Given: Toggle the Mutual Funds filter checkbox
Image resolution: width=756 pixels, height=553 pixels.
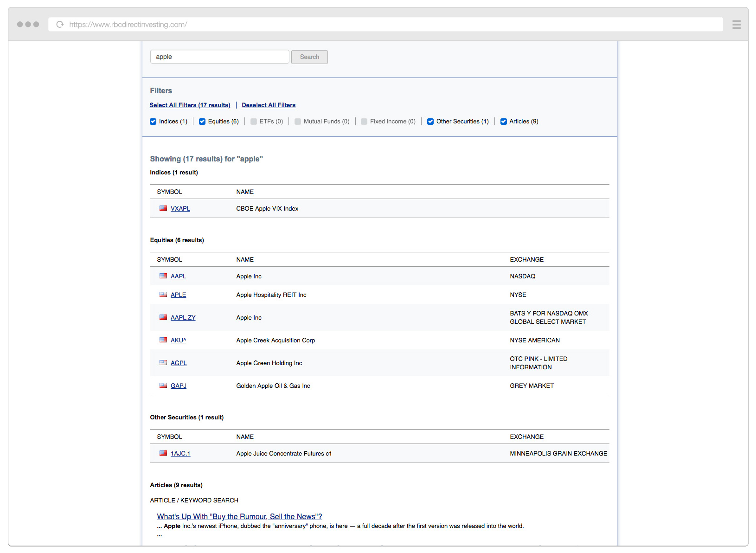Looking at the screenshot, I should (298, 122).
